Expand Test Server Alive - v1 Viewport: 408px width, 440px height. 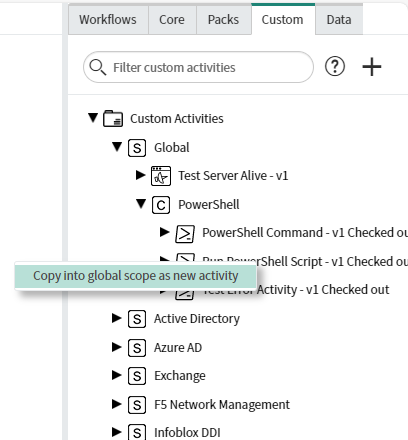141,175
